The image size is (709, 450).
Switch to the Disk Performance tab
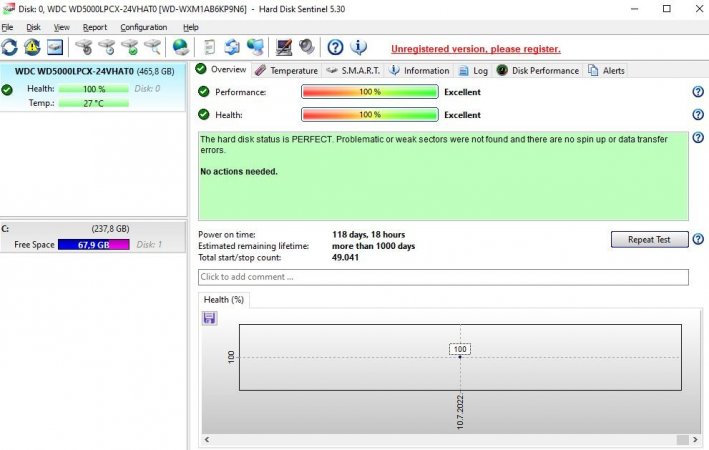tap(538, 71)
